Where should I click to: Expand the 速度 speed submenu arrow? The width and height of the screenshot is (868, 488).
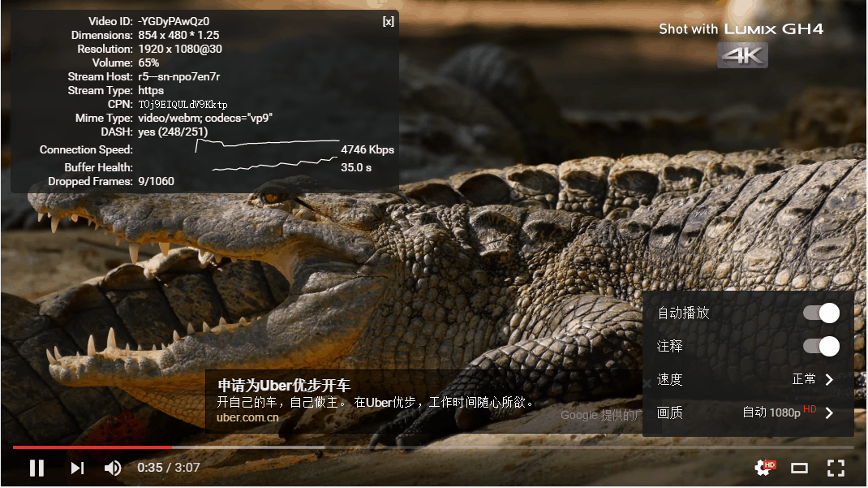click(829, 379)
